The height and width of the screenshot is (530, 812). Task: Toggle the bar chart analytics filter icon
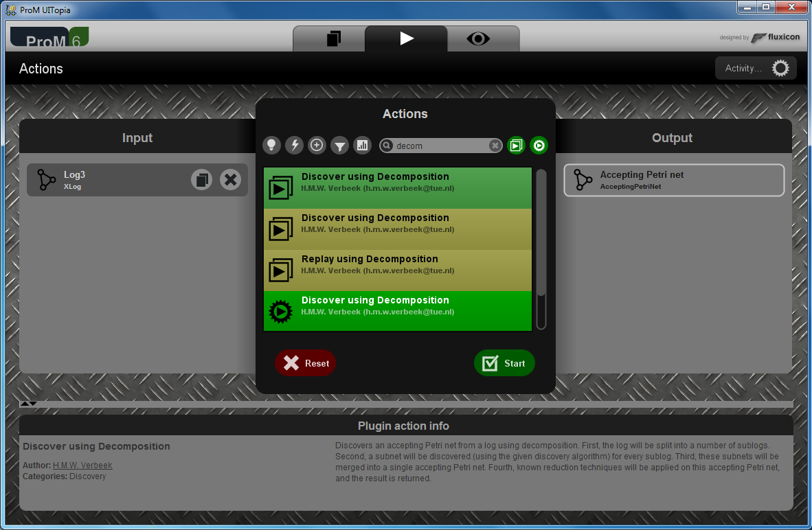point(363,146)
